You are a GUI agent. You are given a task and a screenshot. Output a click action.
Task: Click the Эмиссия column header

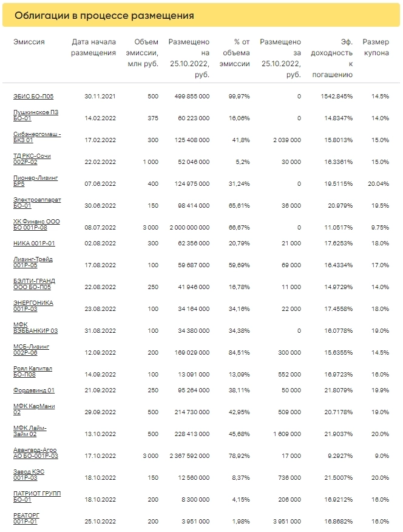(29, 43)
